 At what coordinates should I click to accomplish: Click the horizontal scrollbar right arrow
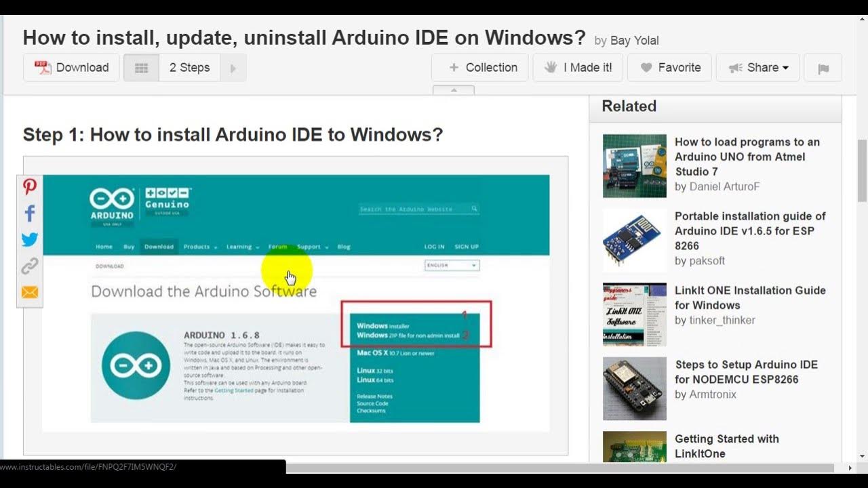(850, 468)
